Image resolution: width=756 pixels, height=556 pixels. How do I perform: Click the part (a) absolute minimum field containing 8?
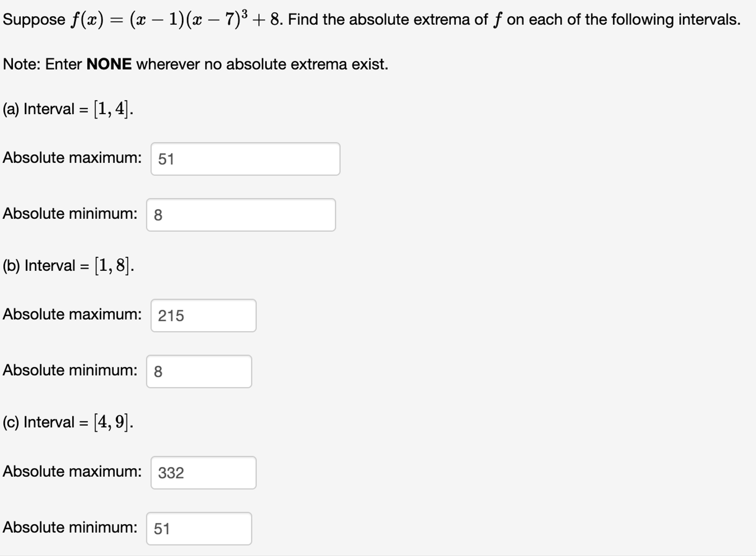pos(241,215)
